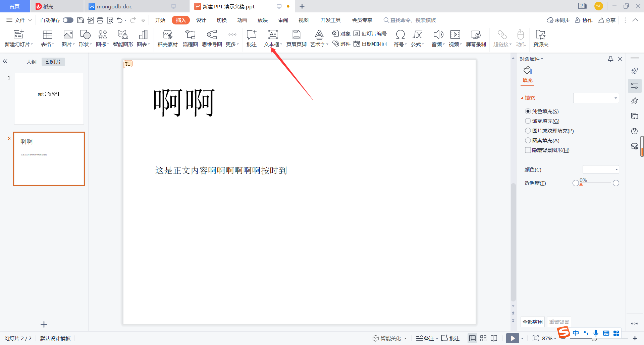Select 图案填充(A) pattern fill option
This screenshot has width=644, height=345.
click(542, 140)
